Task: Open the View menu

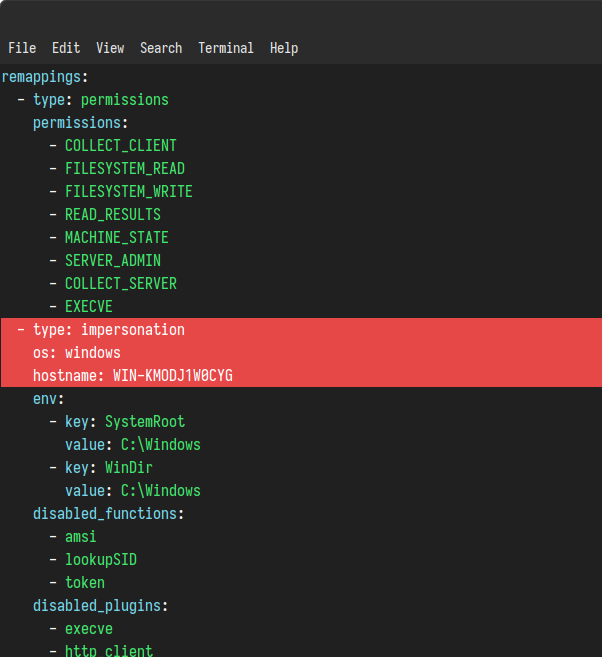Action: pyautogui.click(x=110, y=48)
